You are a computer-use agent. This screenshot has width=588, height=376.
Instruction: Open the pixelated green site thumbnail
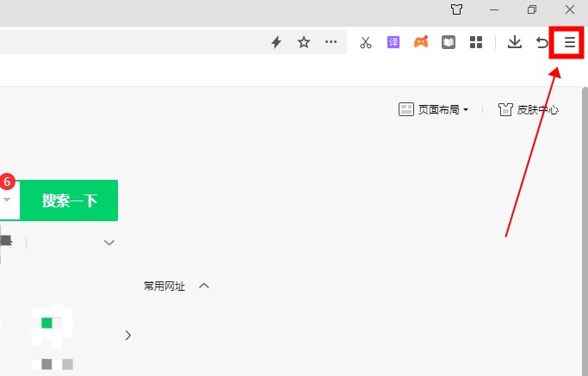[x=52, y=325]
